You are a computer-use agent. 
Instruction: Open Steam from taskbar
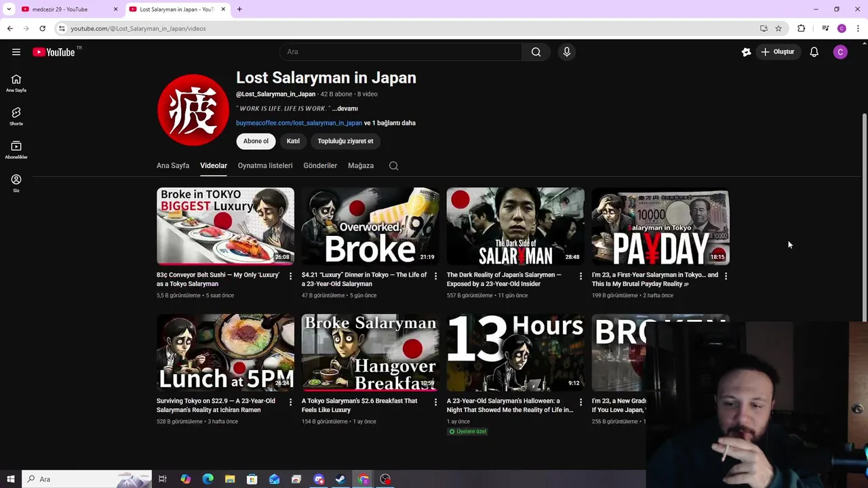click(340, 479)
